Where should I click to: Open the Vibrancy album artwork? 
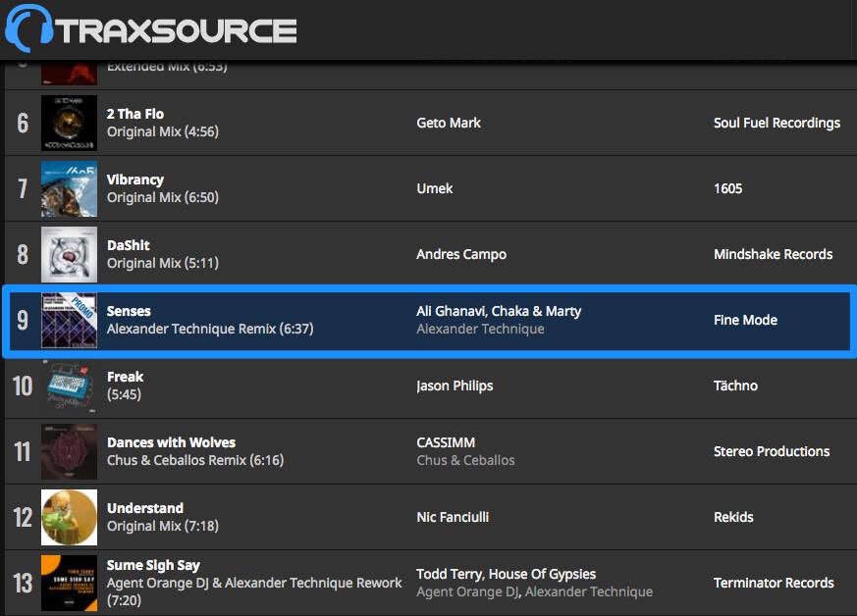point(69,188)
